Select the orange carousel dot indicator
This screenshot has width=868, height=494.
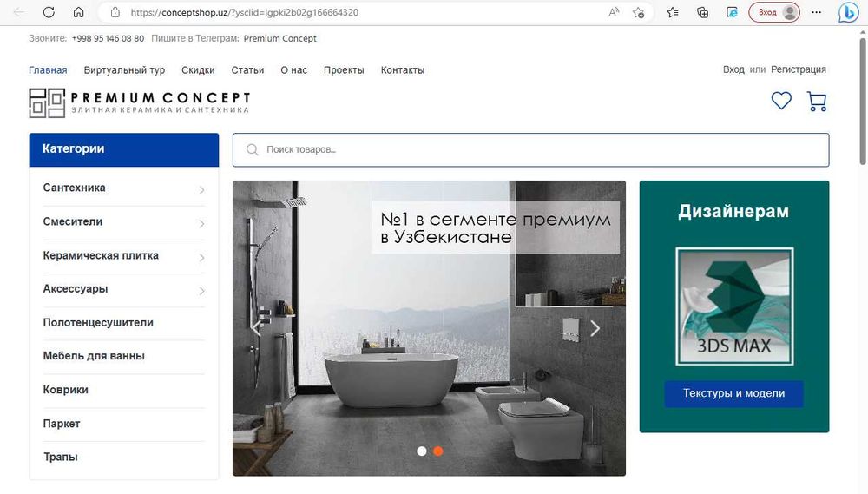pyautogui.click(x=437, y=451)
